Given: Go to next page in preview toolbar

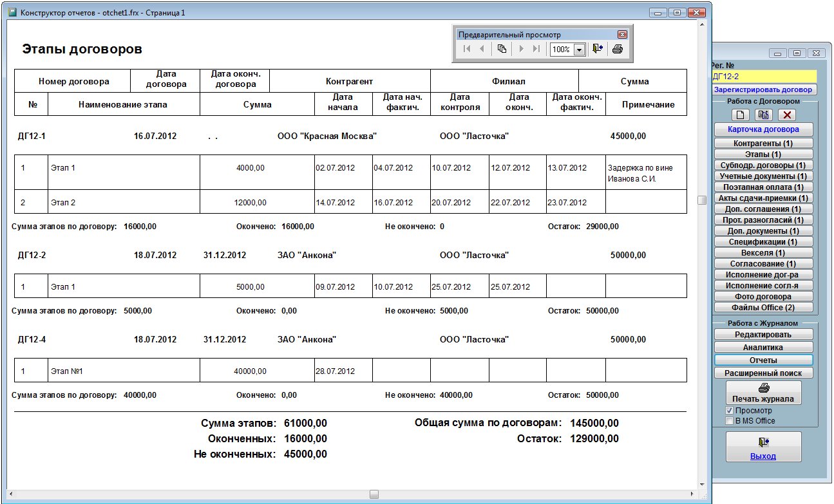Looking at the screenshot, I should (x=522, y=50).
